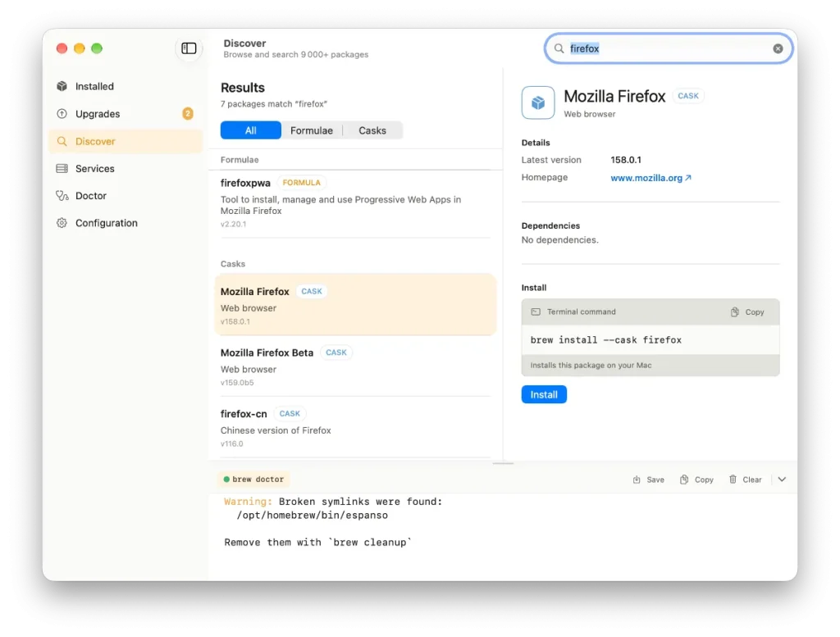Image resolution: width=840 pixels, height=637 pixels.
Task: Click the Mozilla Firefox package box icon
Action: (538, 102)
